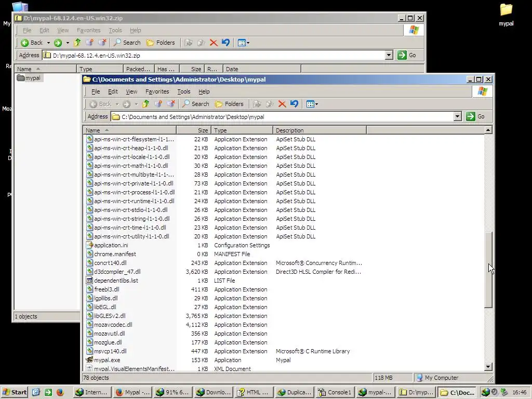Viewport: 532px width, 399px height.
Task: Switch to Duplica... taskbar button
Action: pyautogui.click(x=295, y=392)
